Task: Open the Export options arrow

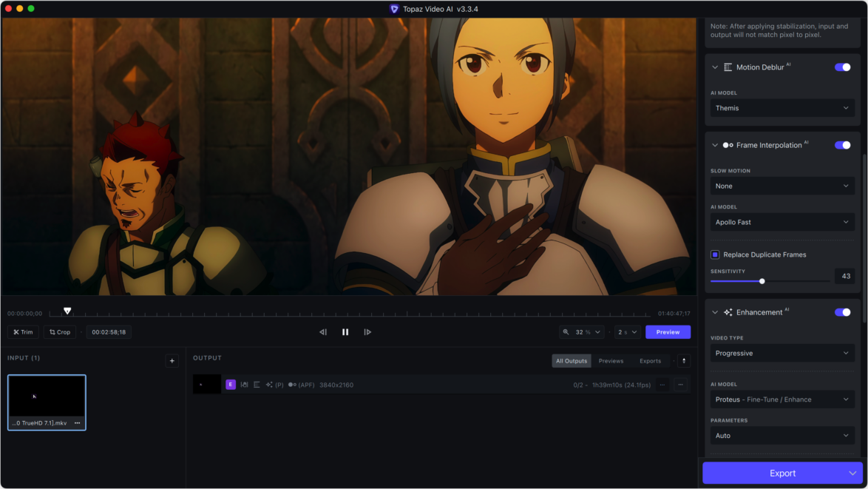Action: 853,473
